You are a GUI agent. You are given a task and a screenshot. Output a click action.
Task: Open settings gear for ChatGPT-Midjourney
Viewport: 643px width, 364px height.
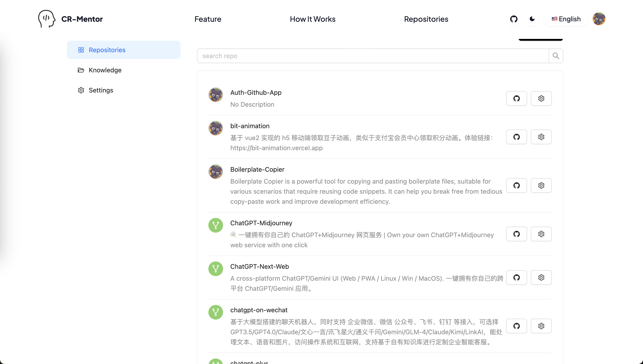(541, 234)
